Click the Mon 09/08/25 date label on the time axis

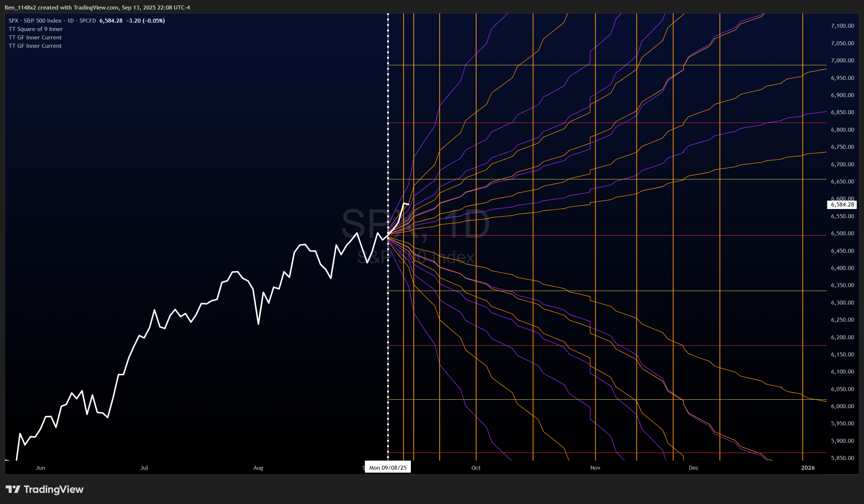click(387, 468)
